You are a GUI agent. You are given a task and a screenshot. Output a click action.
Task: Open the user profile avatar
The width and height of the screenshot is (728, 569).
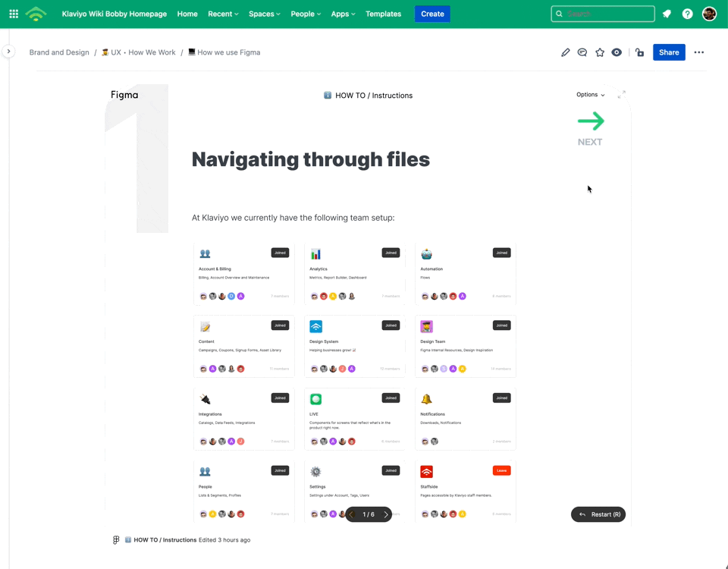[709, 14]
